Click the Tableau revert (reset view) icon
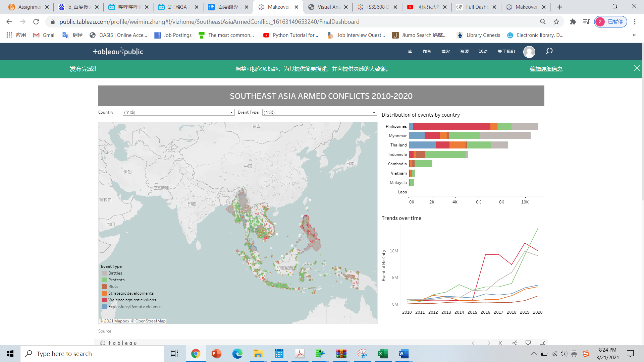The height and width of the screenshot is (362, 644). (x=501, y=343)
